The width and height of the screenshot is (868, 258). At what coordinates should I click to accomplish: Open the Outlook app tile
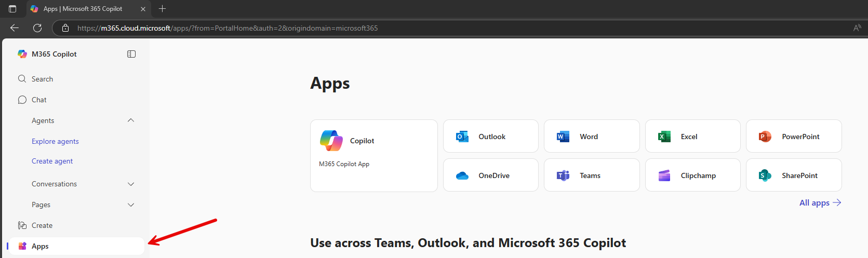[490, 137]
